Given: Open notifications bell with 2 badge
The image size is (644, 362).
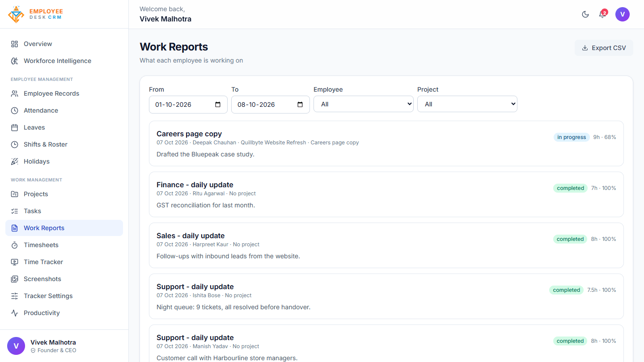Looking at the screenshot, I should [x=602, y=14].
